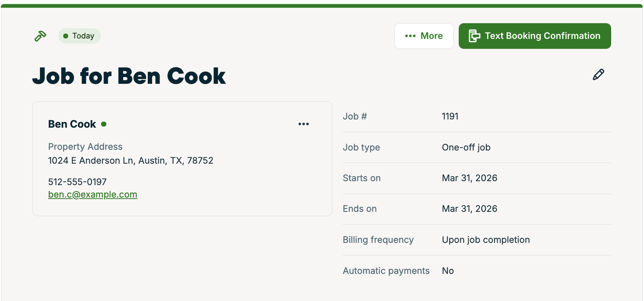
Task: Click the Starts on date value
Action: click(x=469, y=178)
